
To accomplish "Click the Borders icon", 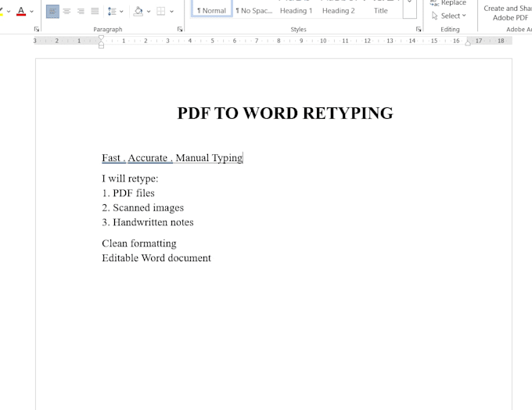I will 161,12.
